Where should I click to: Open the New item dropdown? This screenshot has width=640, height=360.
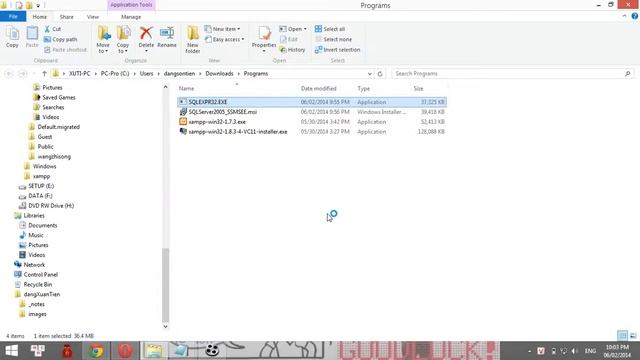[x=222, y=29]
